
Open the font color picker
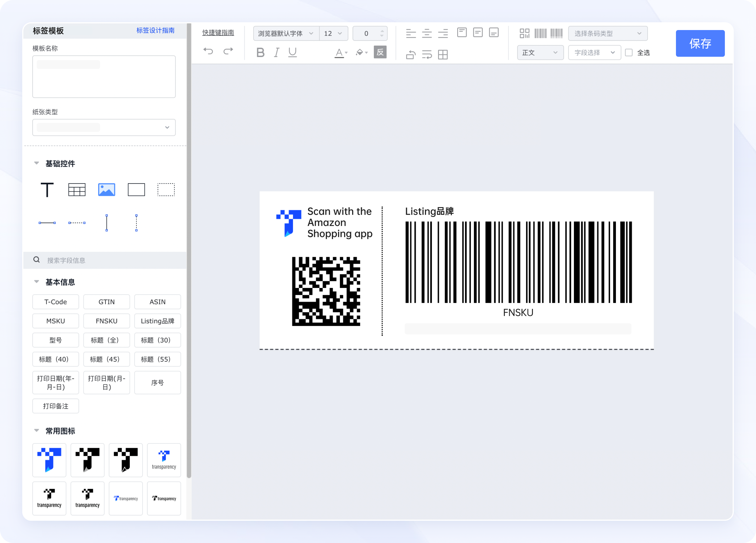[341, 53]
